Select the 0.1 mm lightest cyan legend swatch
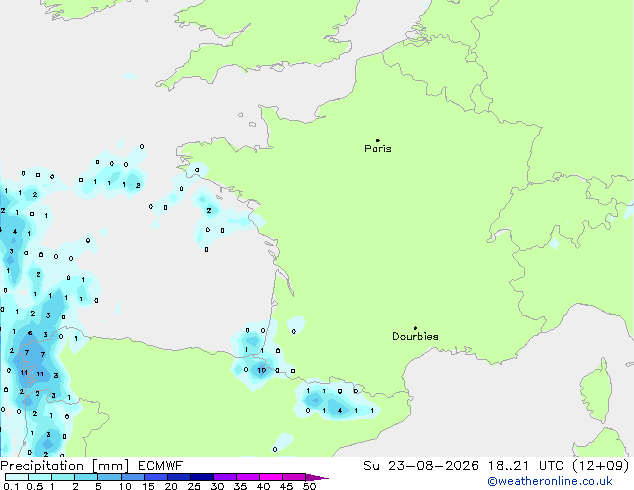Image resolution: width=634 pixels, height=490 pixels. pyautogui.click(x=17, y=477)
